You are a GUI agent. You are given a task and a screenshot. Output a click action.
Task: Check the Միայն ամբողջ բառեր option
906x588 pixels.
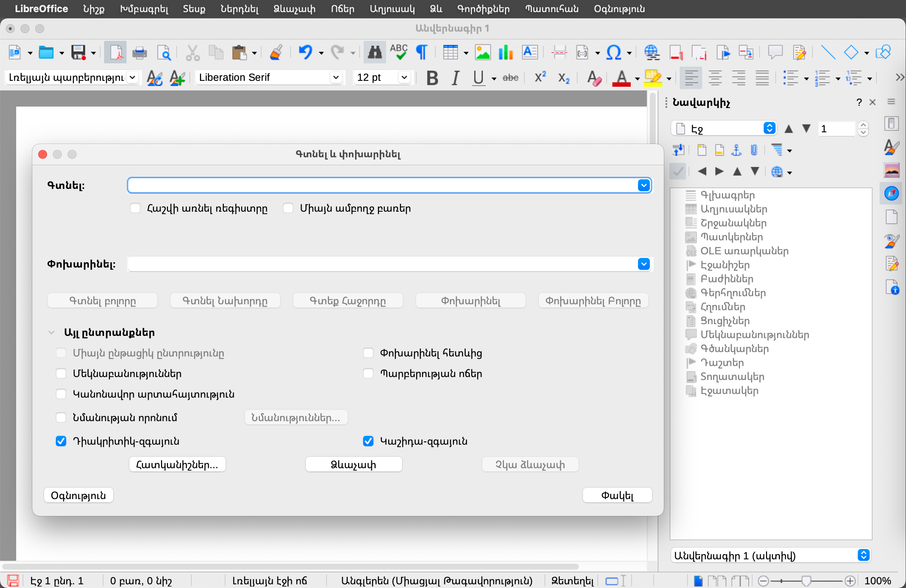[288, 208]
